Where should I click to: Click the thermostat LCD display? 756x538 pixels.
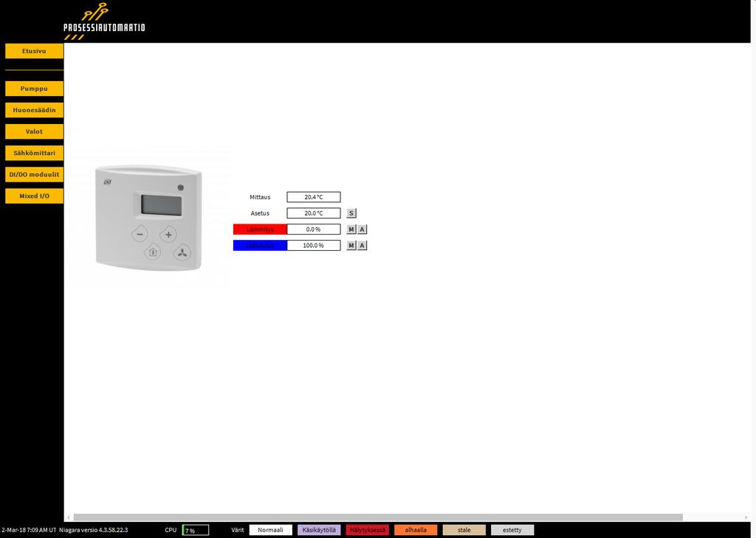pos(162,205)
